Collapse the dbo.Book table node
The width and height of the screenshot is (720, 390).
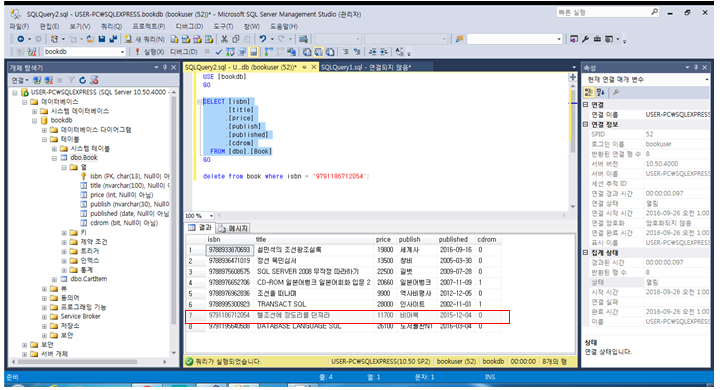54,158
